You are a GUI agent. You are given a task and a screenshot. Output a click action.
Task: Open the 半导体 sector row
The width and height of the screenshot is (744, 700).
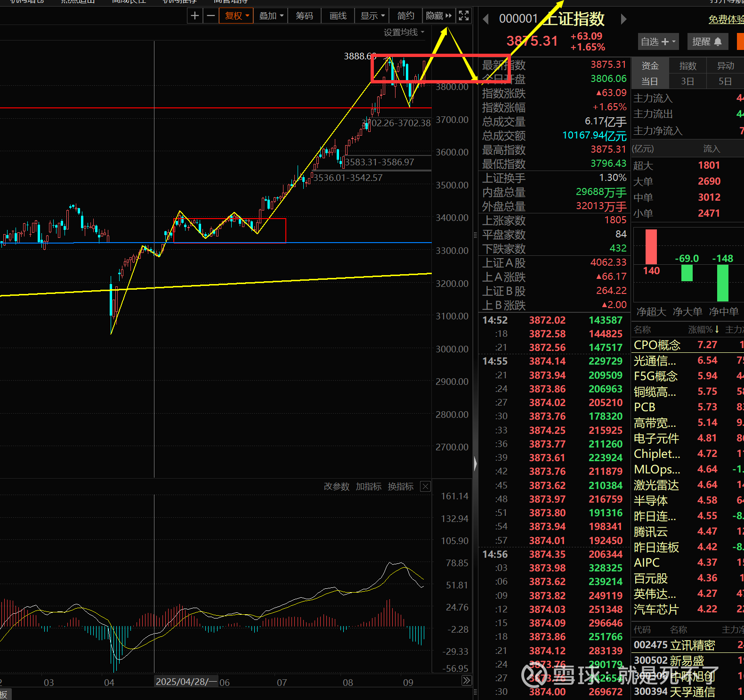tap(687, 500)
